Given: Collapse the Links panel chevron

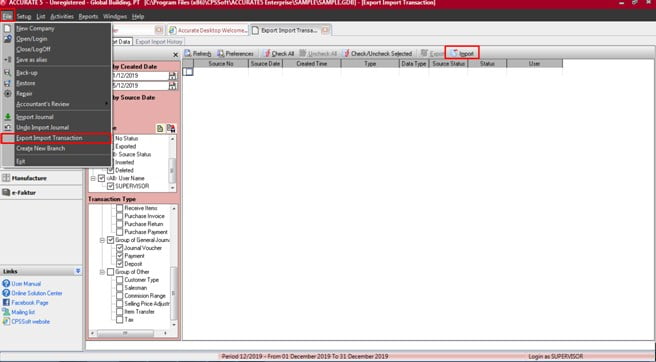Looking at the screenshot, I should pyautogui.click(x=78, y=271).
